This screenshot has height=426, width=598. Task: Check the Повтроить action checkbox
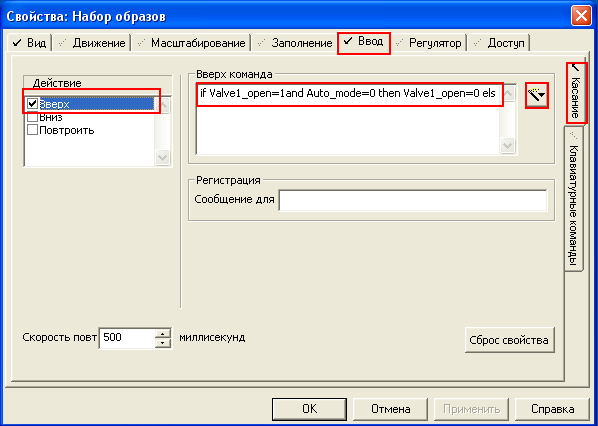point(33,130)
